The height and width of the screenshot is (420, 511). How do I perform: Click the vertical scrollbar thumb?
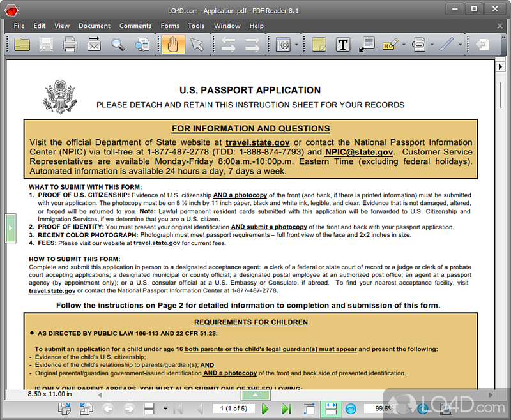pos(501,95)
